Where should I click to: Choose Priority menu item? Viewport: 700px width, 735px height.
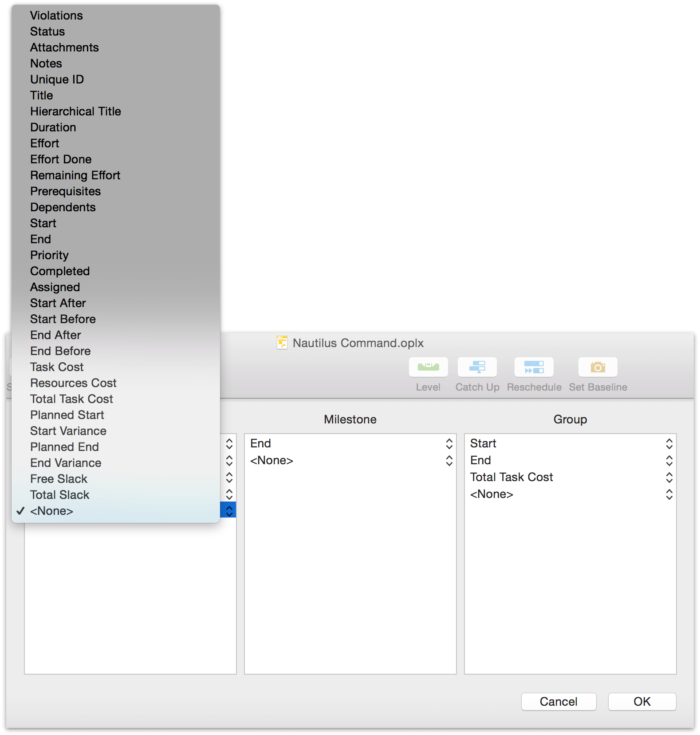point(116,255)
